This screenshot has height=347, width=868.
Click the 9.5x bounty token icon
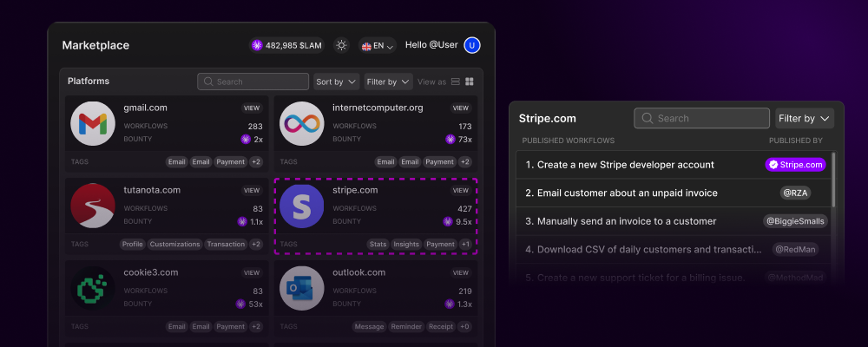click(x=448, y=222)
